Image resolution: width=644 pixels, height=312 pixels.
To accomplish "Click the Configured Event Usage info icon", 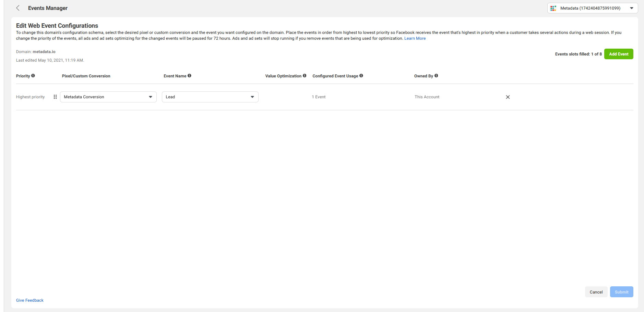I will [361, 76].
